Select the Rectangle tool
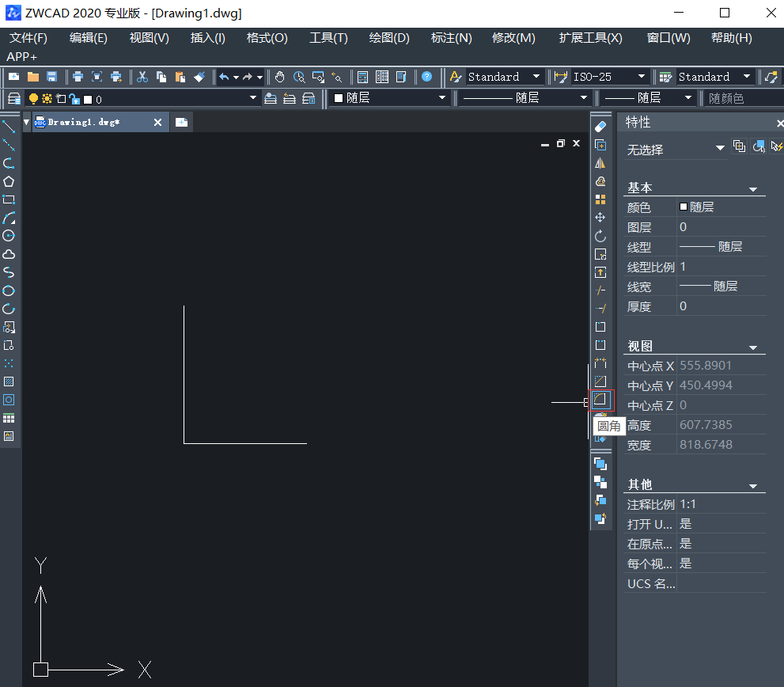784x687 pixels. [x=9, y=199]
